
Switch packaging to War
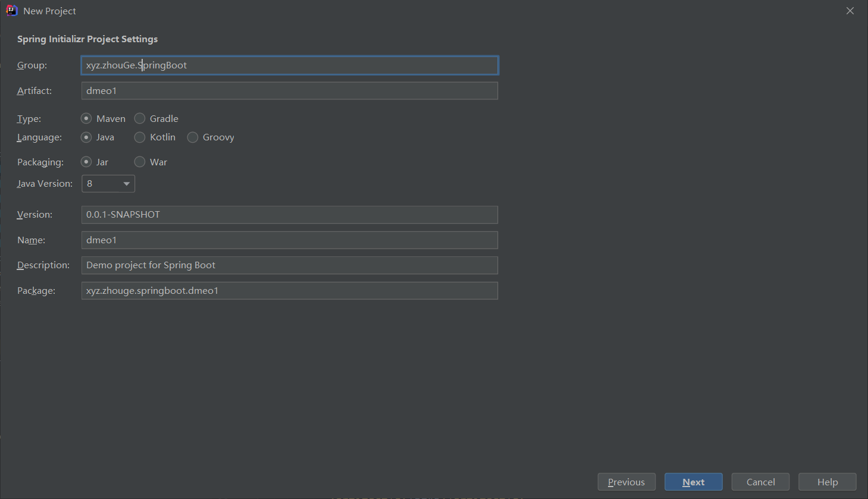pyautogui.click(x=140, y=162)
